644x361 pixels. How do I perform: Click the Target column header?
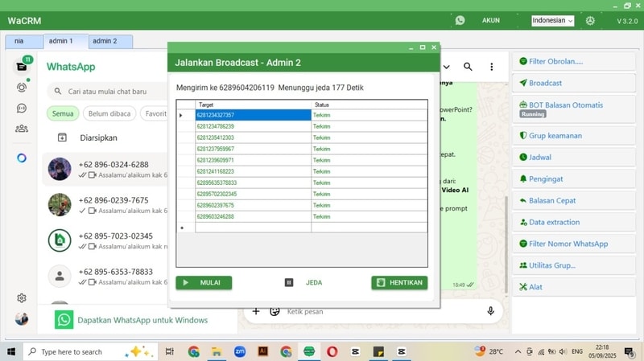(x=253, y=105)
